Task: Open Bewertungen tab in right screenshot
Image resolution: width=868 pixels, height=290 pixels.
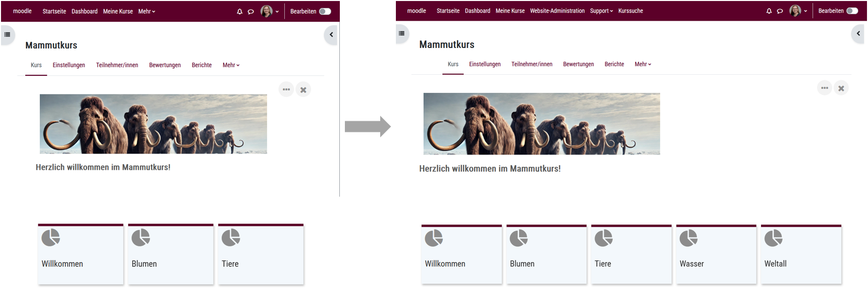Action: (x=578, y=65)
